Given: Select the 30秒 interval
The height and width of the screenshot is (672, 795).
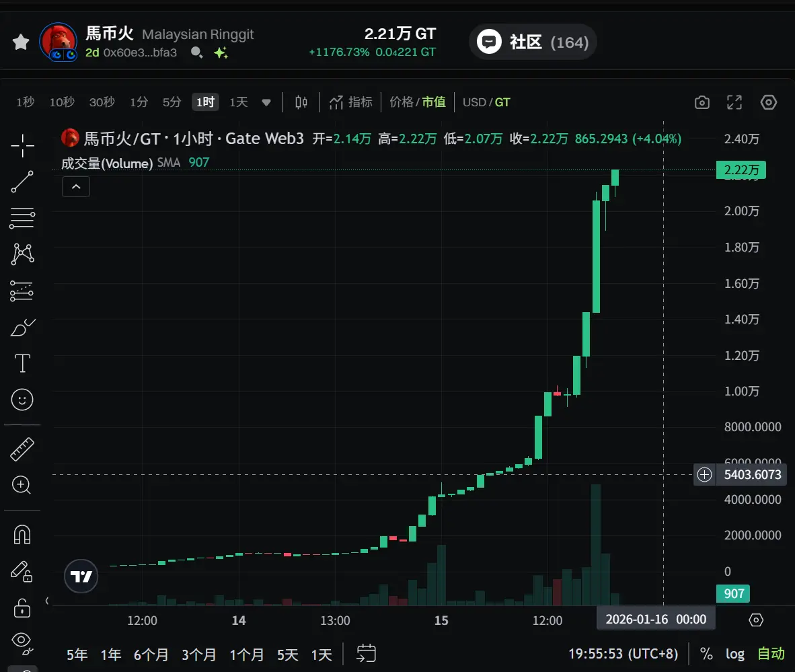Looking at the screenshot, I should (102, 102).
